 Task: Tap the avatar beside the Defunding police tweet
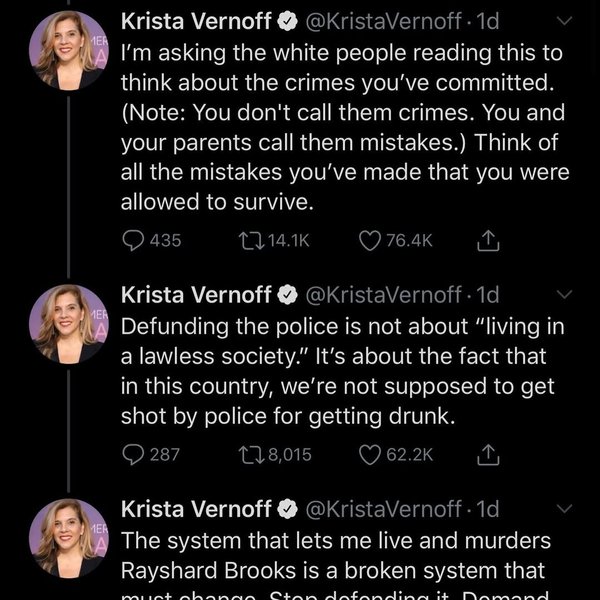[x=68, y=325]
